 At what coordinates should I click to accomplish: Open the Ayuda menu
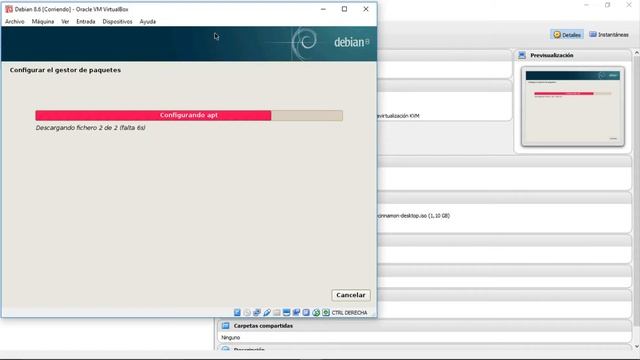click(148, 22)
